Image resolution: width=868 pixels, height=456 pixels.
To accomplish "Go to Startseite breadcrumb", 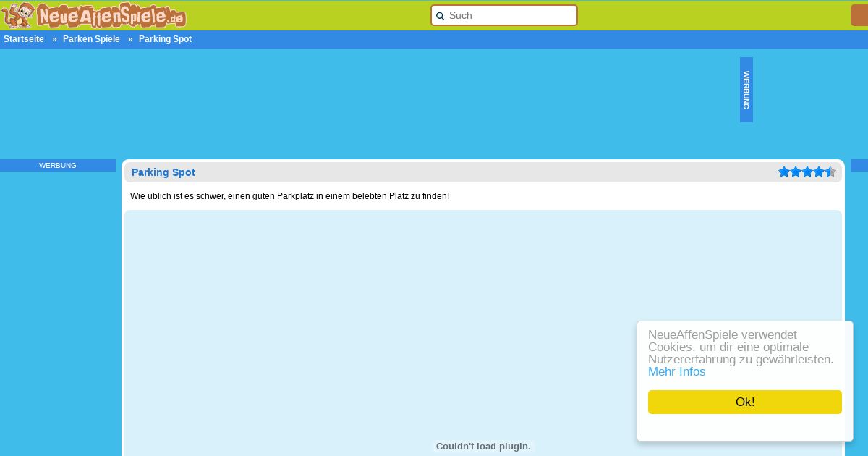I will click(x=24, y=39).
